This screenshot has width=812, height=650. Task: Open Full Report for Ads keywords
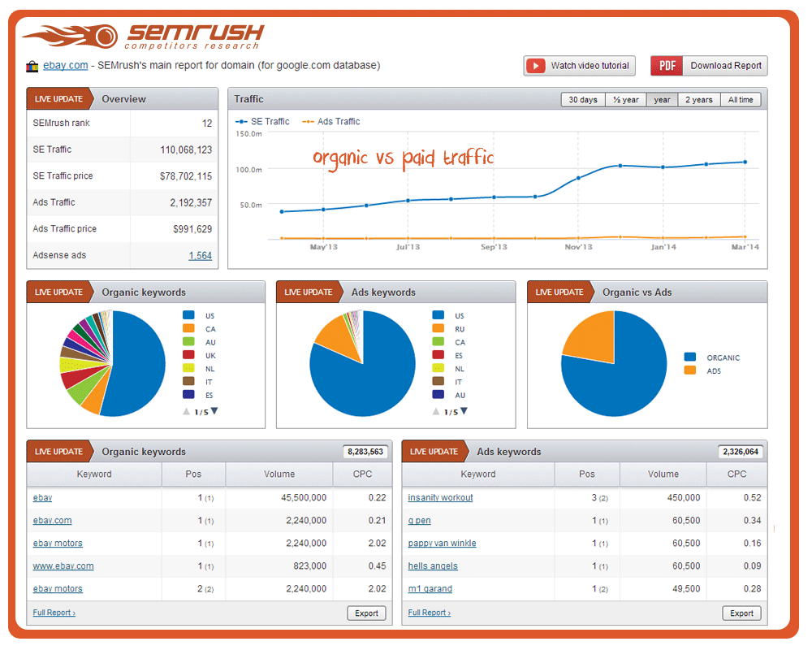(429, 613)
